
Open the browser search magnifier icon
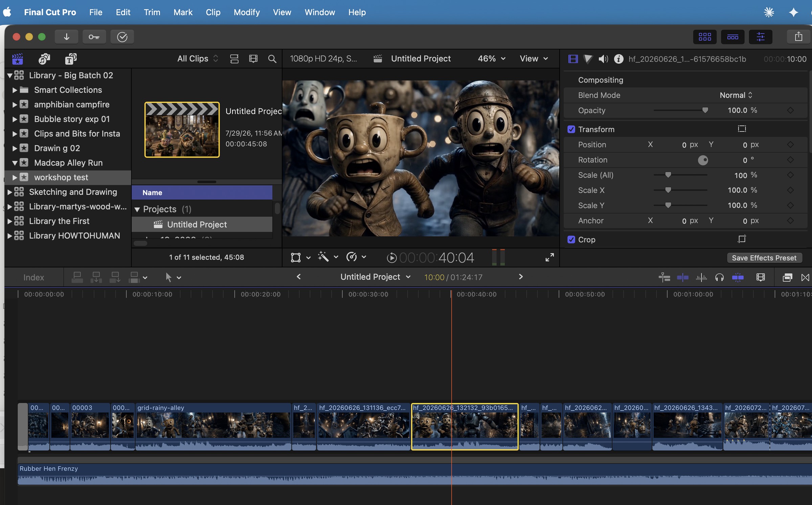pos(272,59)
